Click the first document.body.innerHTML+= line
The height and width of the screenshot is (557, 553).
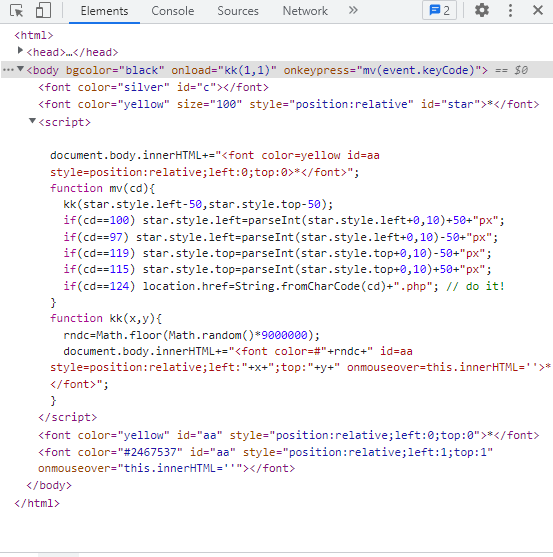(215, 155)
